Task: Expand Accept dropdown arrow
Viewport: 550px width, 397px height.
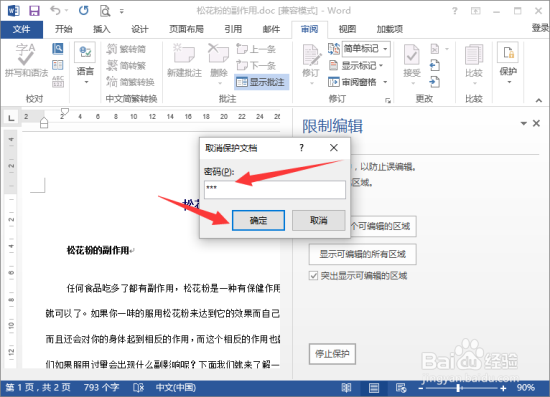Action: [413, 83]
